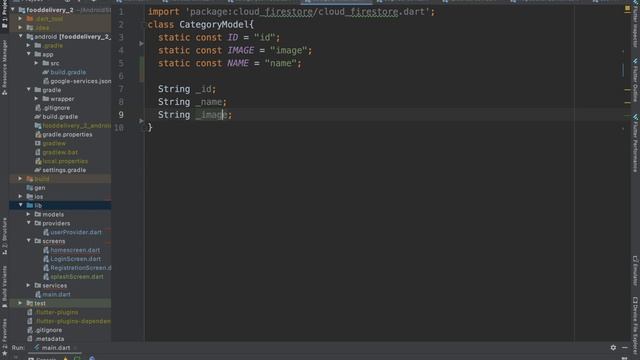Click the yellow inspection indicator at editor top right
This screenshot has height=360, width=640.
click(x=627, y=8)
